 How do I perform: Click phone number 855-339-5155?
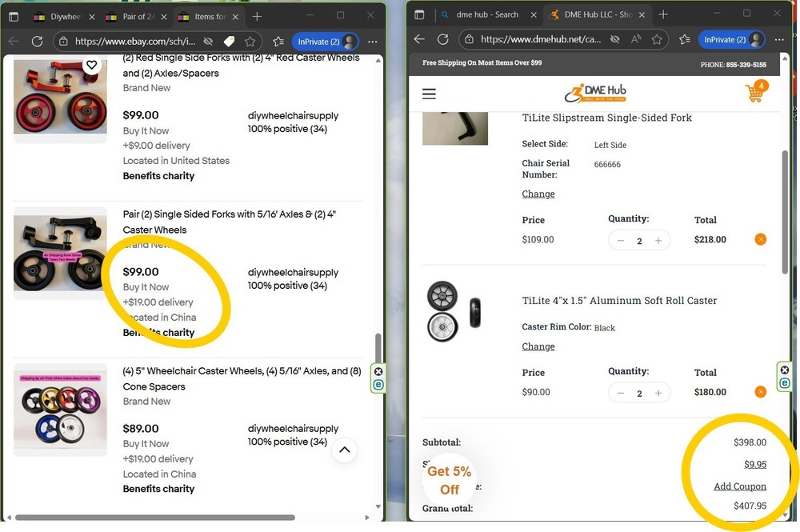[746, 65]
